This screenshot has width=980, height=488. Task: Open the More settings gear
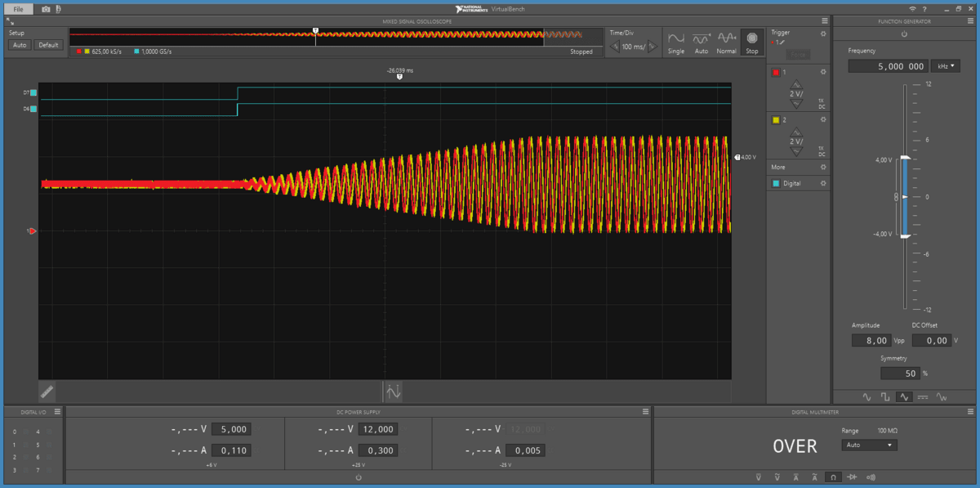click(823, 167)
